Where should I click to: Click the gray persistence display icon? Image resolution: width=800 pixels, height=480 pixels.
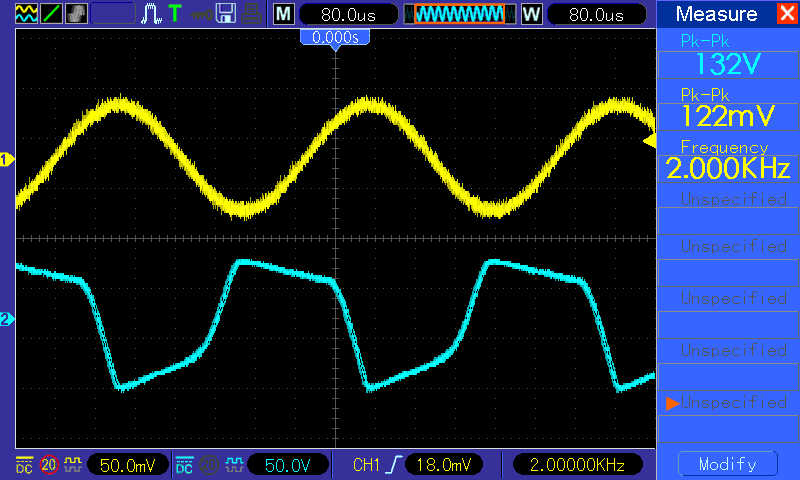point(76,14)
